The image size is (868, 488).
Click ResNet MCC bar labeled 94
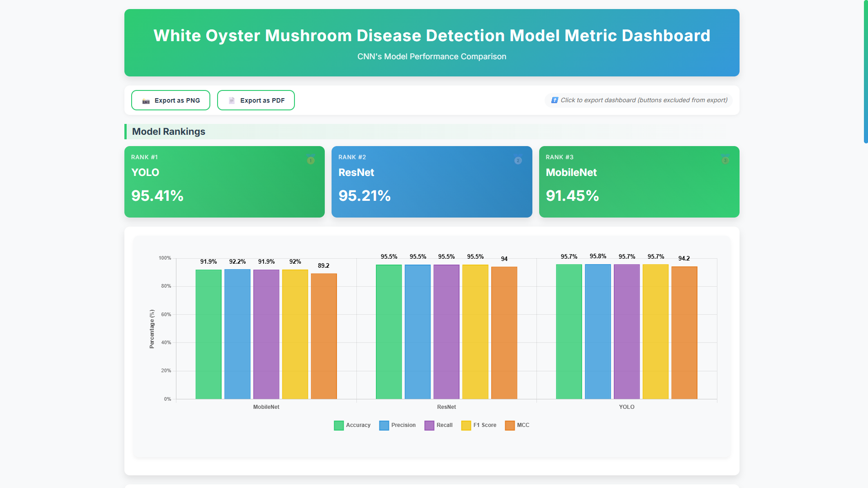tap(504, 333)
